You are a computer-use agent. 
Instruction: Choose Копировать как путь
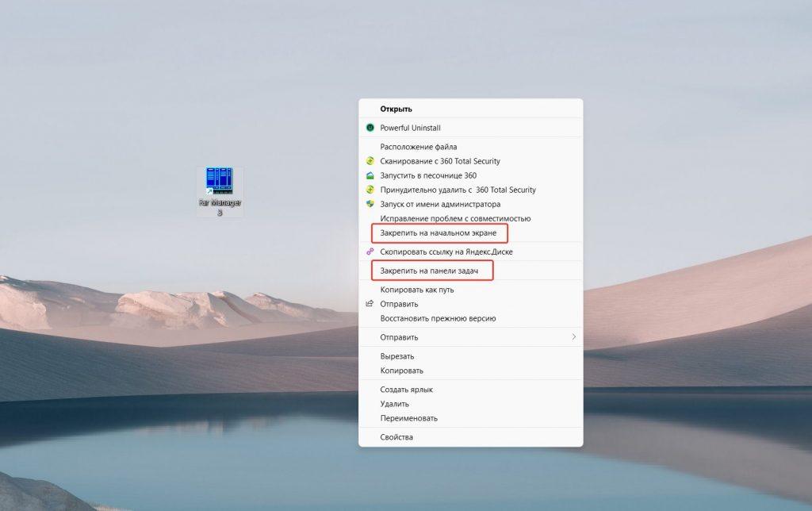[x=470, y=290]
